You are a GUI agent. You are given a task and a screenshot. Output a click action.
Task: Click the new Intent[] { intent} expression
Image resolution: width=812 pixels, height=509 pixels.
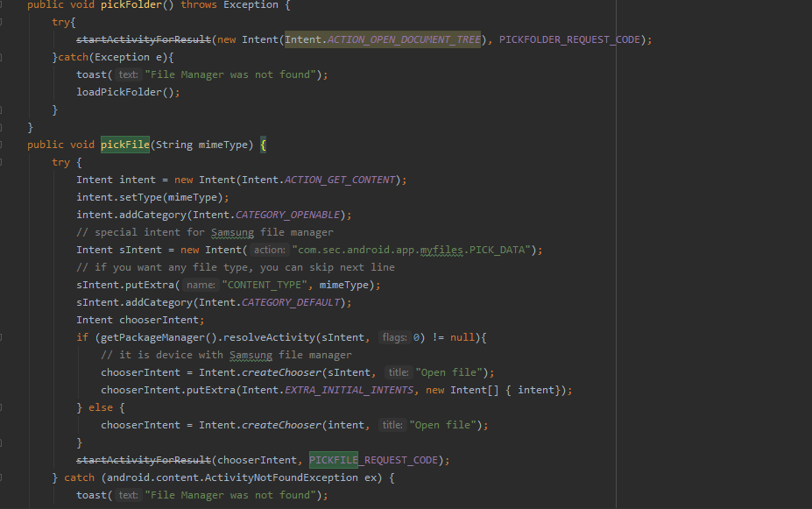coord(493,391)
